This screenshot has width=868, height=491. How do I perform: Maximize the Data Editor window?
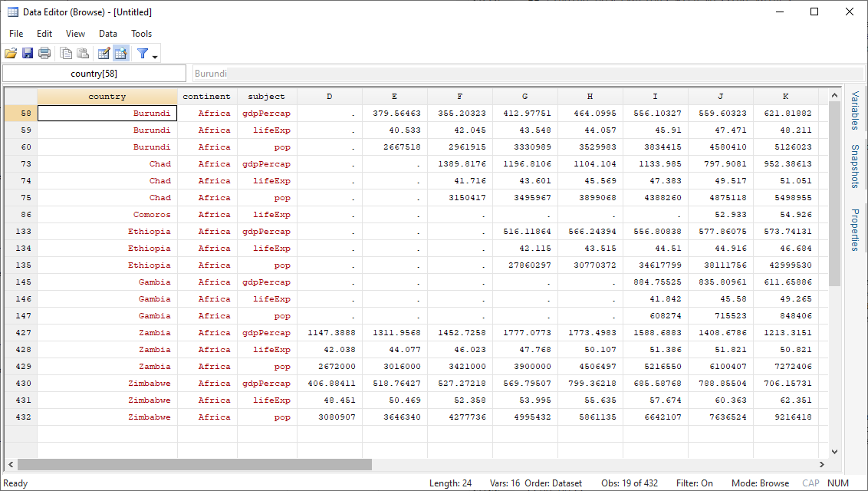814,12
